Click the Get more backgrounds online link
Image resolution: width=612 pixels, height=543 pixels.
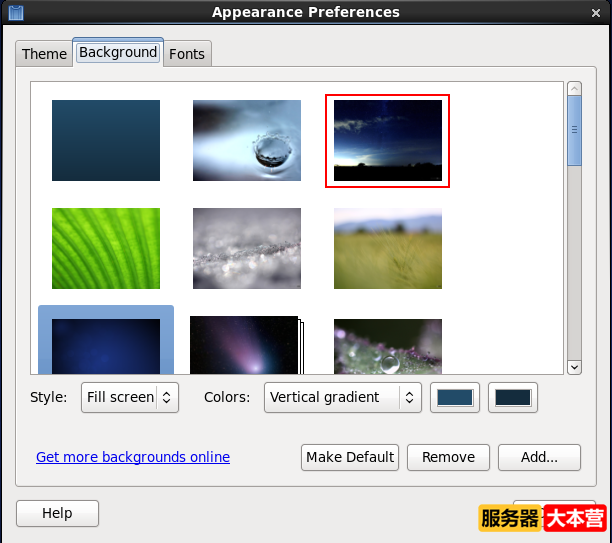(x=133, y=457)
